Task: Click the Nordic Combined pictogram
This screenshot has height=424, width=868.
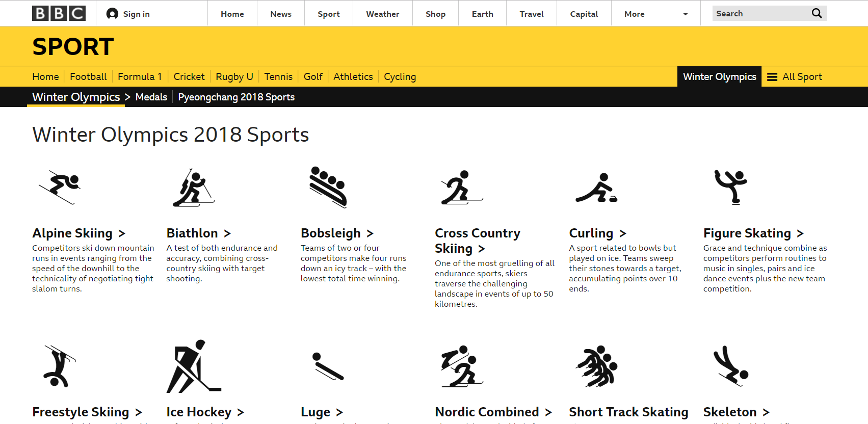Action: [462, 366]
